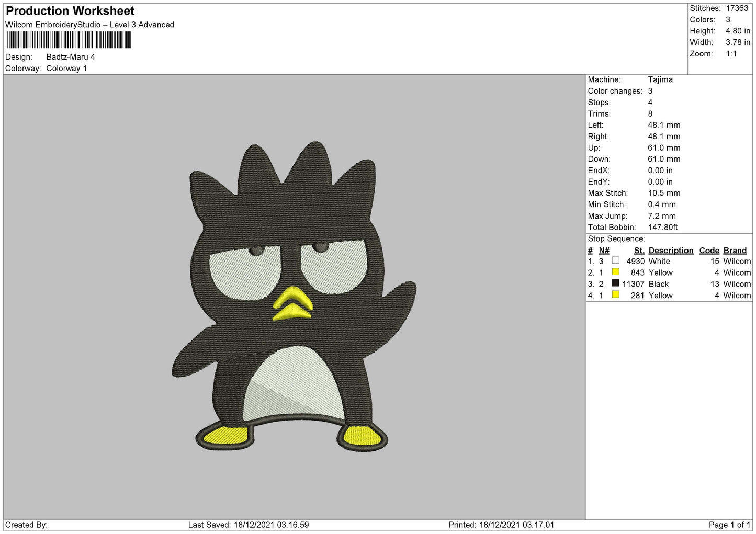Image resolution: width=756 pixels, height=534 pixels.
Task: Click the white color swatch in stop sequence
Action: pyautogui.click(x=615, y=260)
